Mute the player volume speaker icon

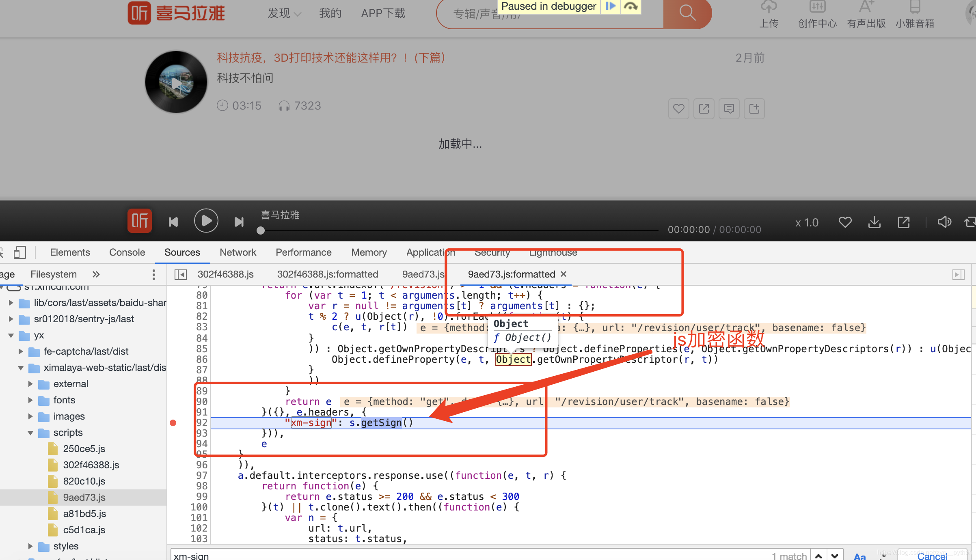[944, 222]
